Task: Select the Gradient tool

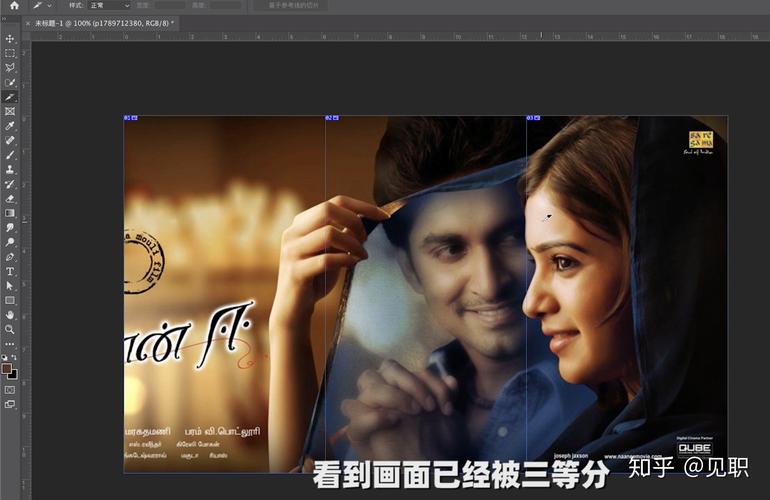Action: pos(10,213)
